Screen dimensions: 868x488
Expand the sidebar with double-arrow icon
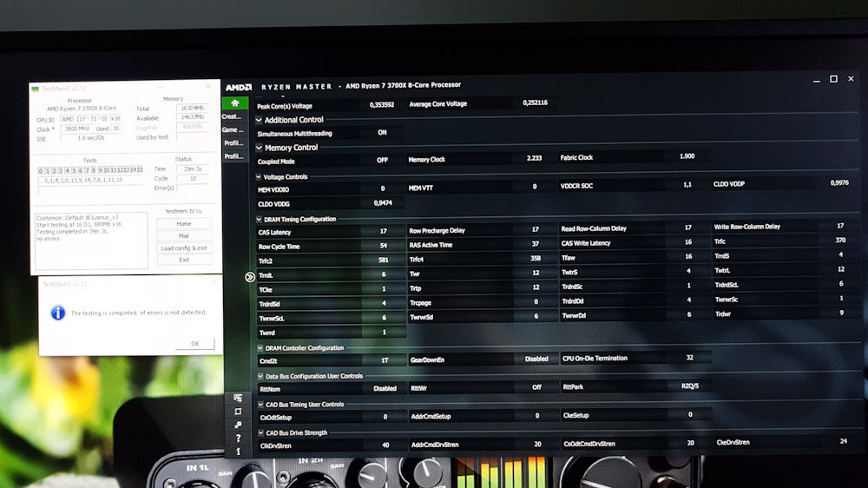click(x=250, y=276)
